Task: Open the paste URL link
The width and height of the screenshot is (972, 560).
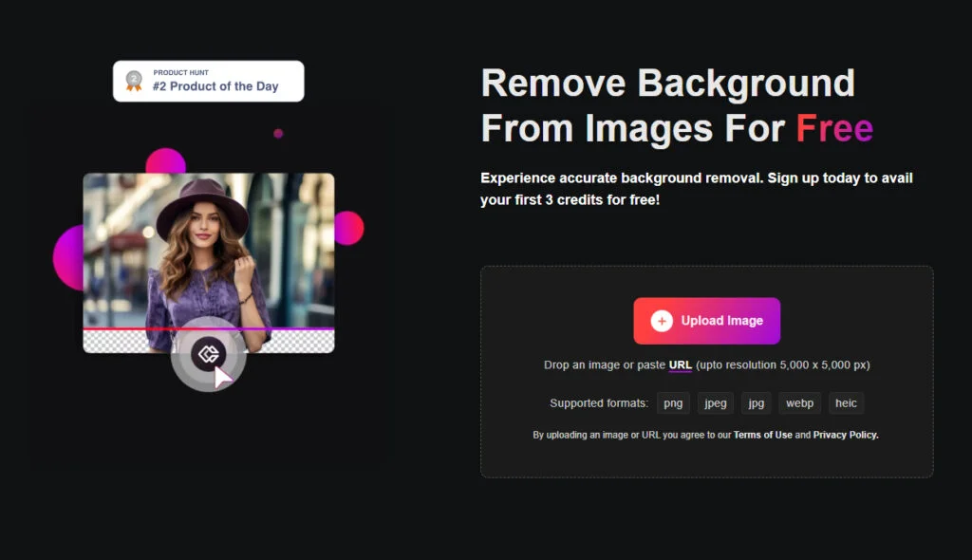Action: click(680, 365)
